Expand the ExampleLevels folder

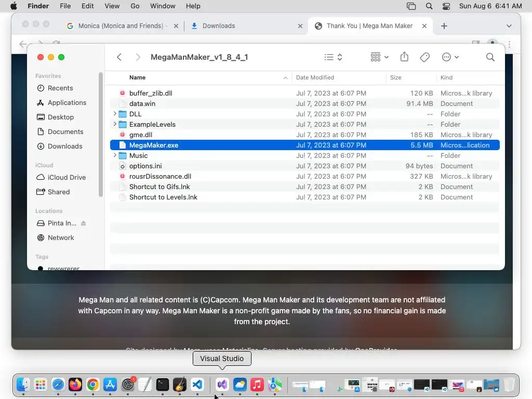tap(115, 124)
